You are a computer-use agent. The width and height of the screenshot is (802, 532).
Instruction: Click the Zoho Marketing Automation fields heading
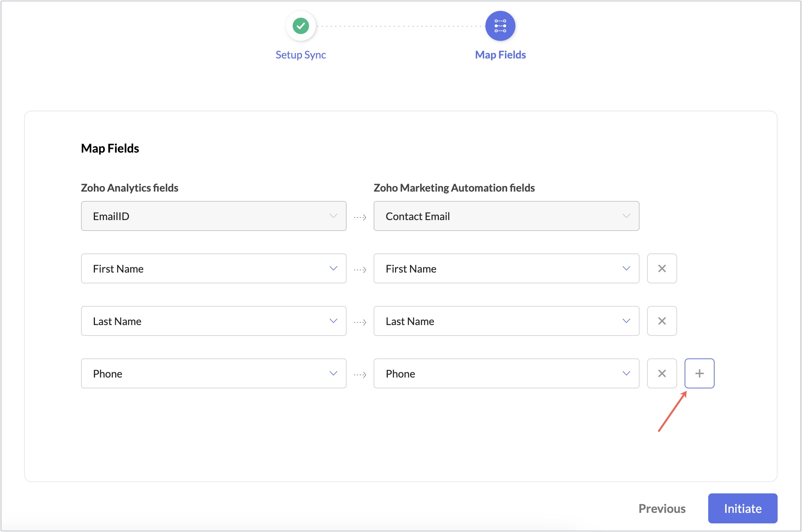pos(454,188)
